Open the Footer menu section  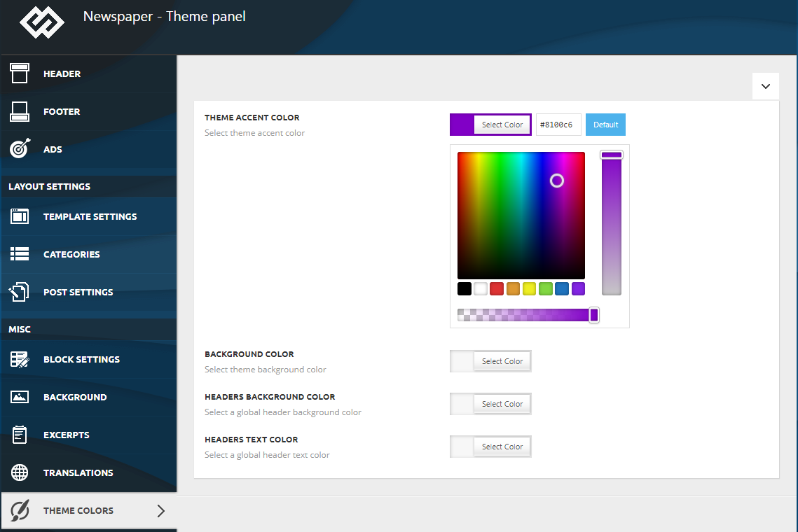(88, 111)
